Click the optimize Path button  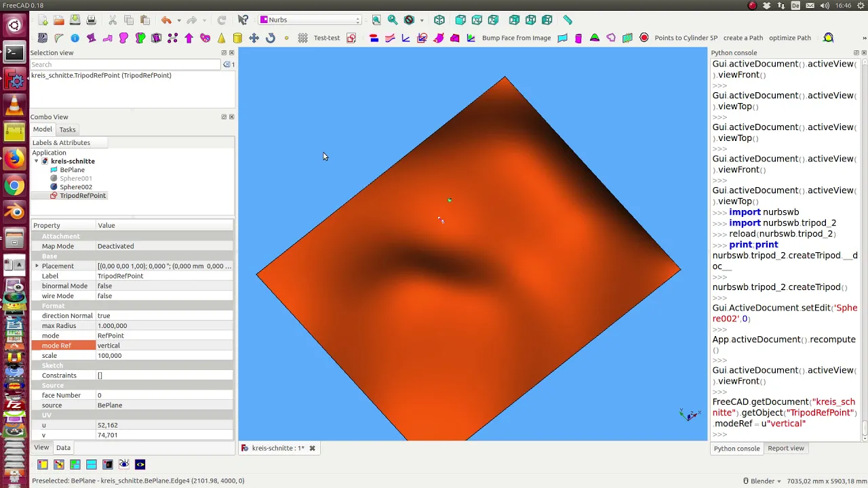coord(790,38)
